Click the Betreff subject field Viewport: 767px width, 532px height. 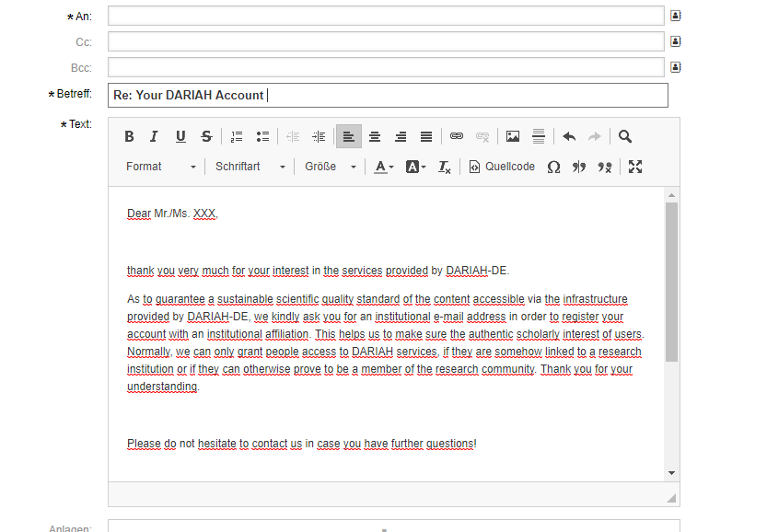point(388,95)
